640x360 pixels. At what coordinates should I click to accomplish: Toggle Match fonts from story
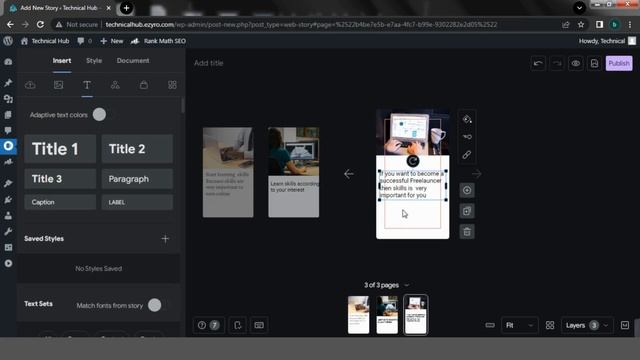(x=155, y=305)
